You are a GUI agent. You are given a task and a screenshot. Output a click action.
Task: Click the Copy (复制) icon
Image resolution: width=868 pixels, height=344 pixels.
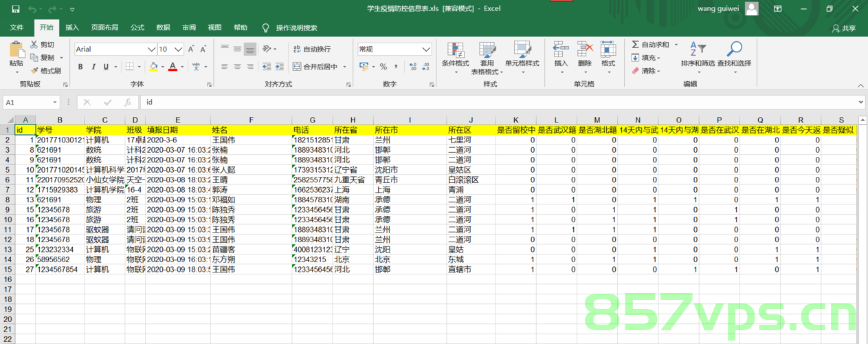click(x=34, y=58)
